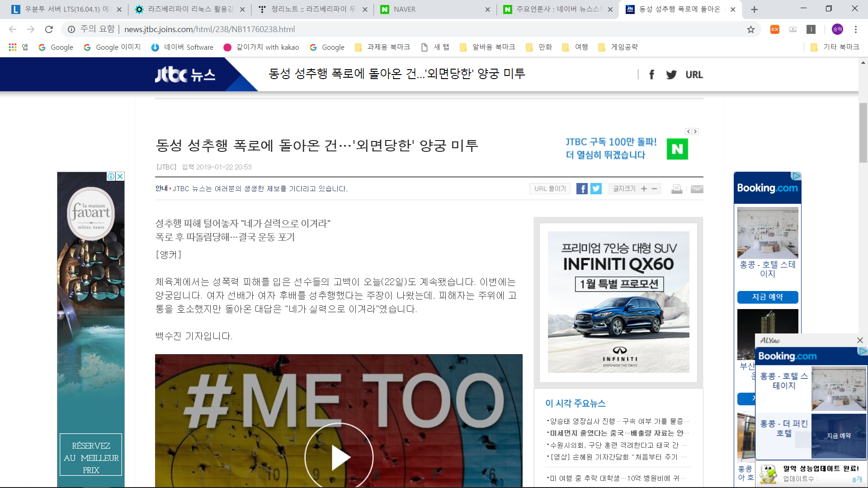Click the blue Twitter share square below headline
The height and width of the screenshot is (488, 868).
click(x=596, y=189)
